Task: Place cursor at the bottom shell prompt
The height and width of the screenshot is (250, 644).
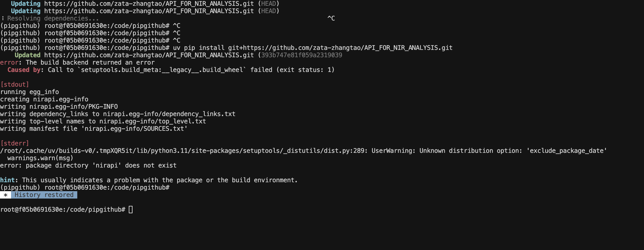Action: (131, 210)
